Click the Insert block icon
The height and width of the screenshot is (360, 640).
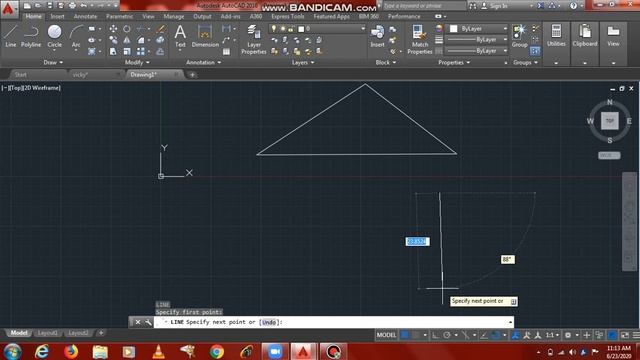pyautogui.click(x=377, y=36)
